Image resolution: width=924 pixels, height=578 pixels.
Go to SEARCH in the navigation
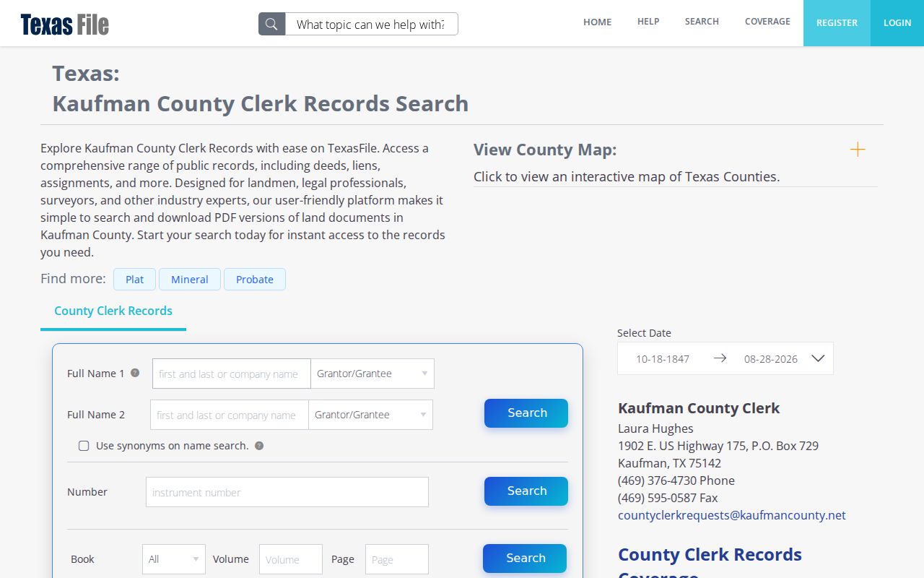(702, 22)
